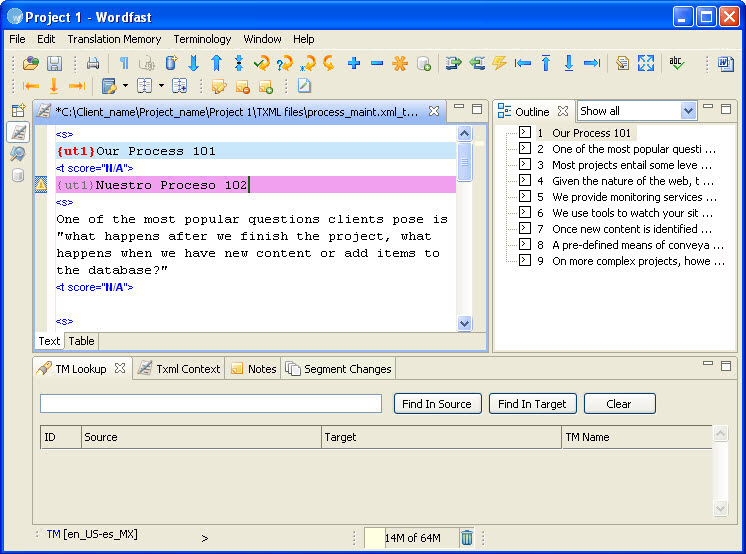The width and height of the screenshot is (746, 554).
Task: Open the Segment Changes tab
Action: pos(338,369)
